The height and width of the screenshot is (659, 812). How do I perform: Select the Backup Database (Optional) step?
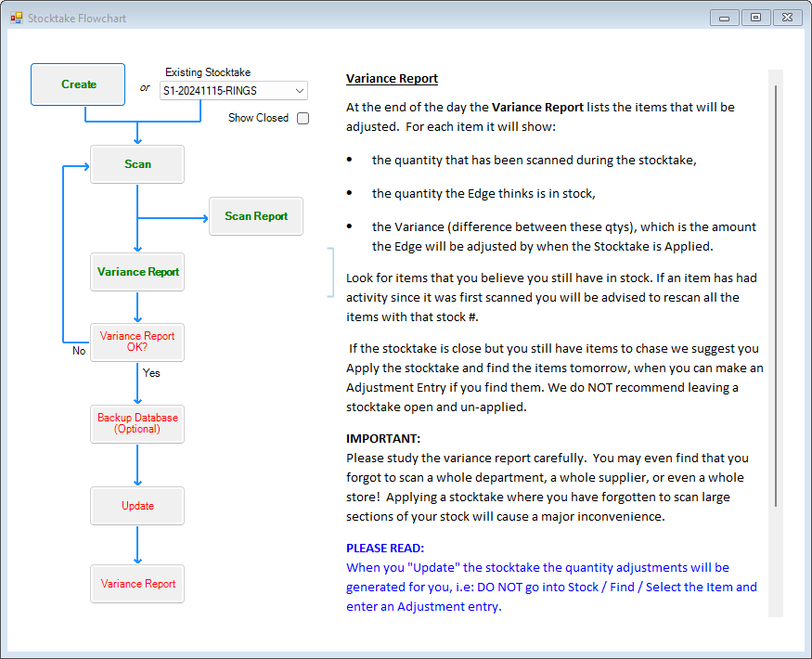tap(136, 423)
